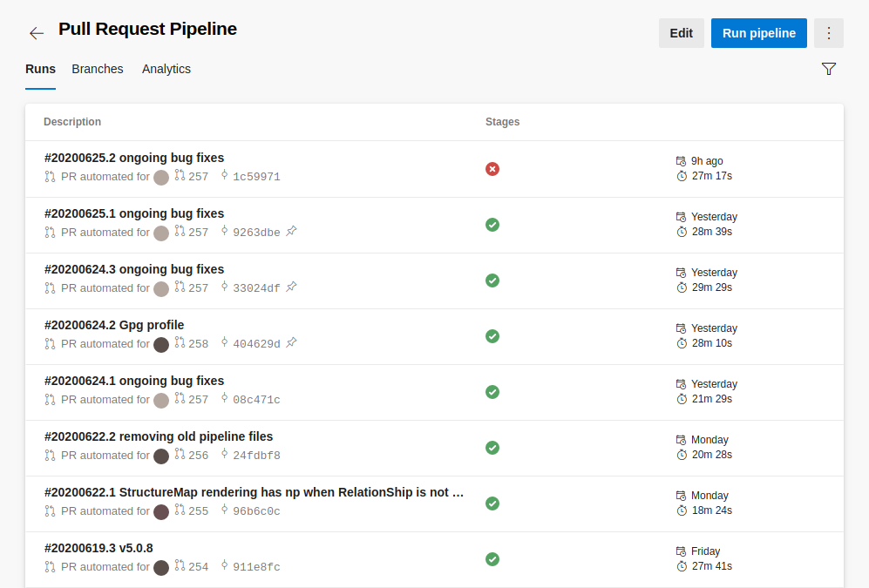The height and width of the screenshot is (588, 869).
Task: Click the Description column header
Action: point(72,122)
